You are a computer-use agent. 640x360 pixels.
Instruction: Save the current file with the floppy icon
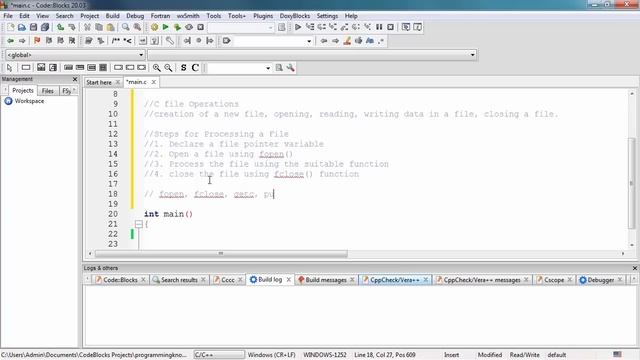pos(33,27)
